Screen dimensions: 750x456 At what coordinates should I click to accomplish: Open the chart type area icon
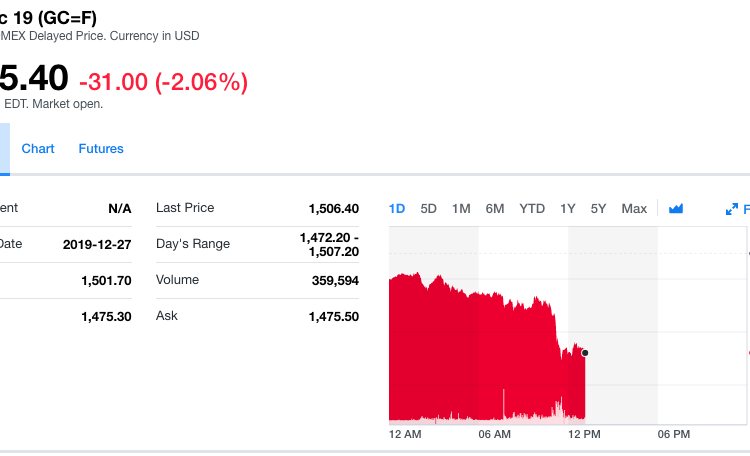tap(676, 209)
